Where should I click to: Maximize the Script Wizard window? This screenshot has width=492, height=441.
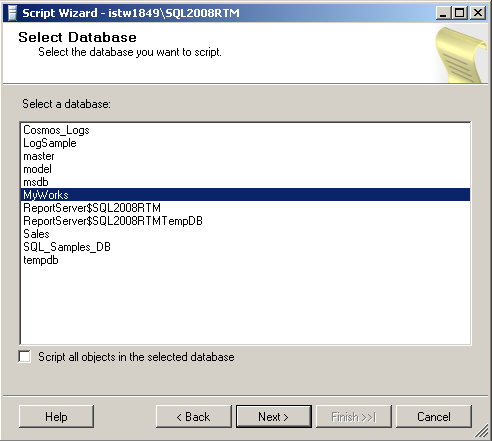click(460, 13)
